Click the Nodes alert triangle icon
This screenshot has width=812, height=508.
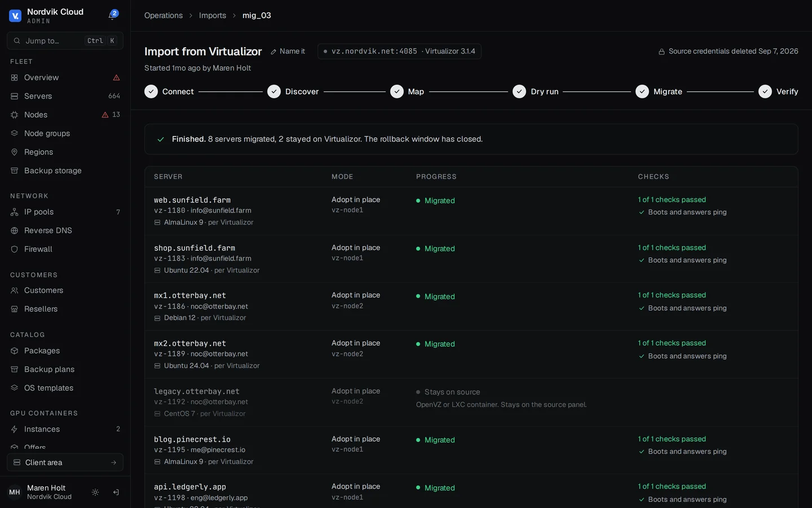coord(105,115)
